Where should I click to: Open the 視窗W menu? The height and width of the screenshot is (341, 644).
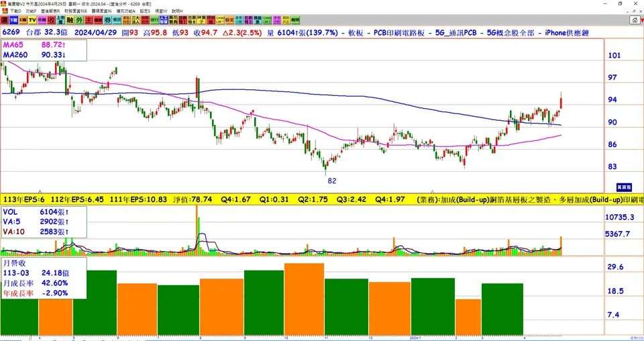[162, 11]
